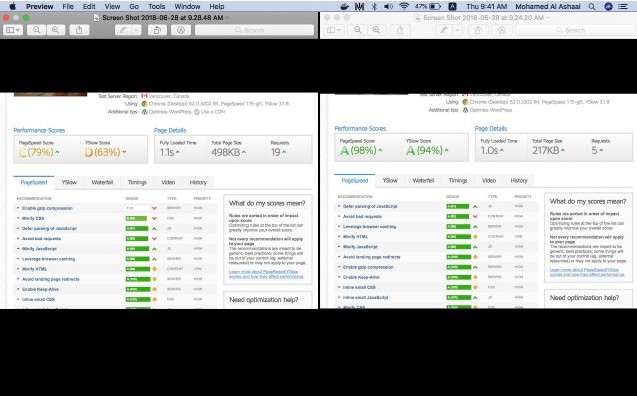
Task: Click document proxy icon of 9.28.48 AM title
Action: [x=96, y=17]
